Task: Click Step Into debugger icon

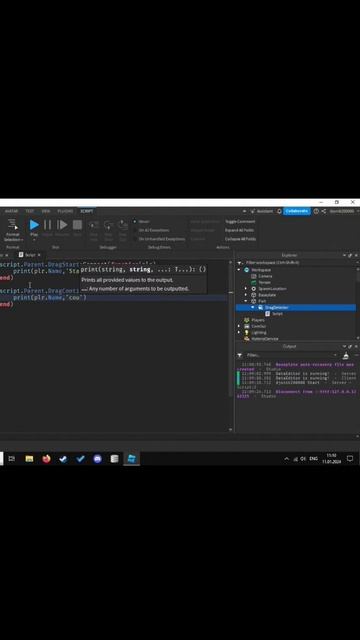Action: click(x=94, y=225)
